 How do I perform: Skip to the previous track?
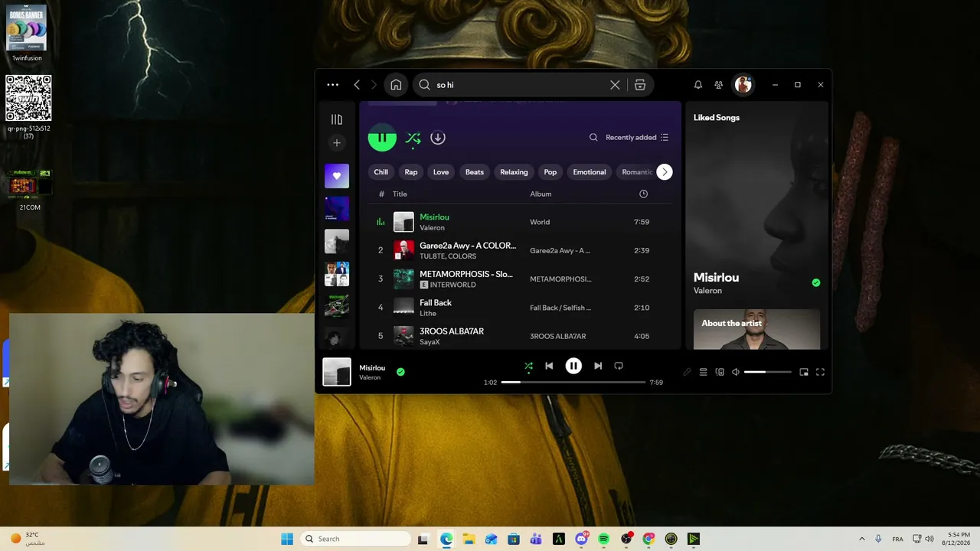click(549, 367)
